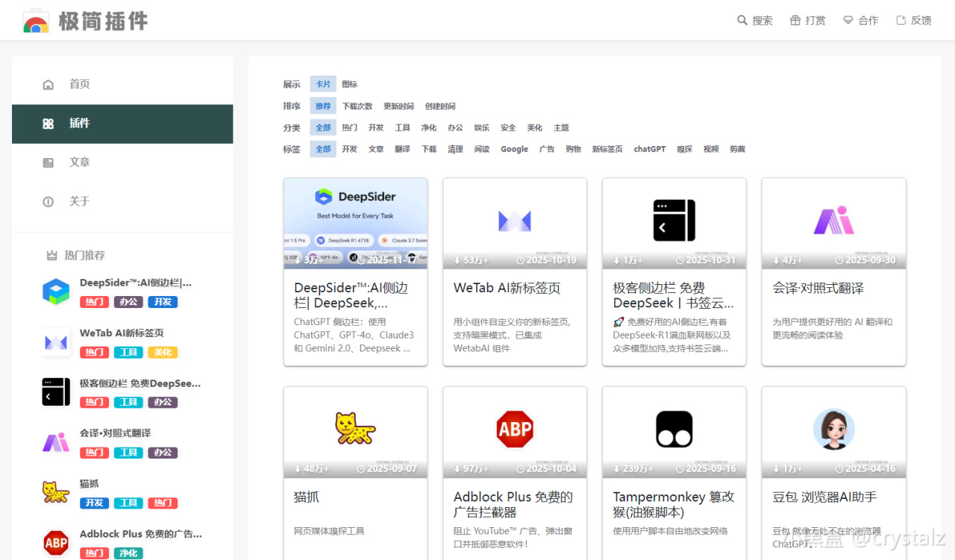The height and width of the screenshot is (560, 955).
Task: Switch display to 卡片 card view
Action: tap(323, 84)
